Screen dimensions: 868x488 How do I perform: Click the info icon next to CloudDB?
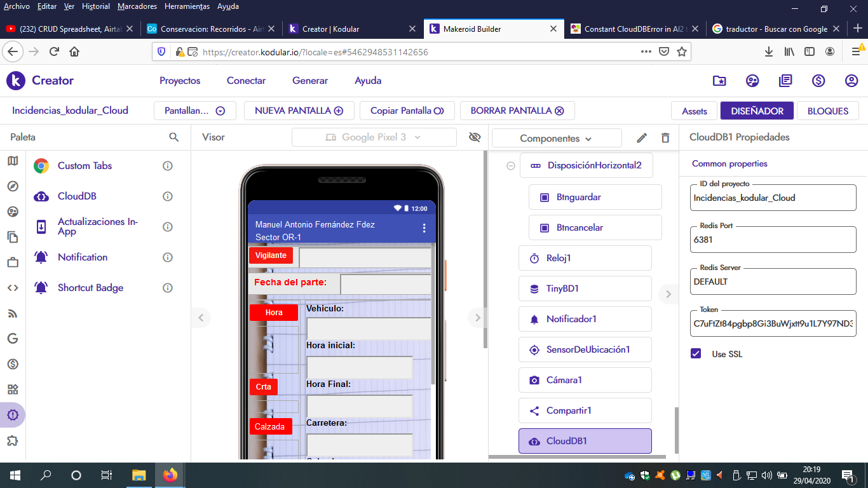[x=168, y=196]
